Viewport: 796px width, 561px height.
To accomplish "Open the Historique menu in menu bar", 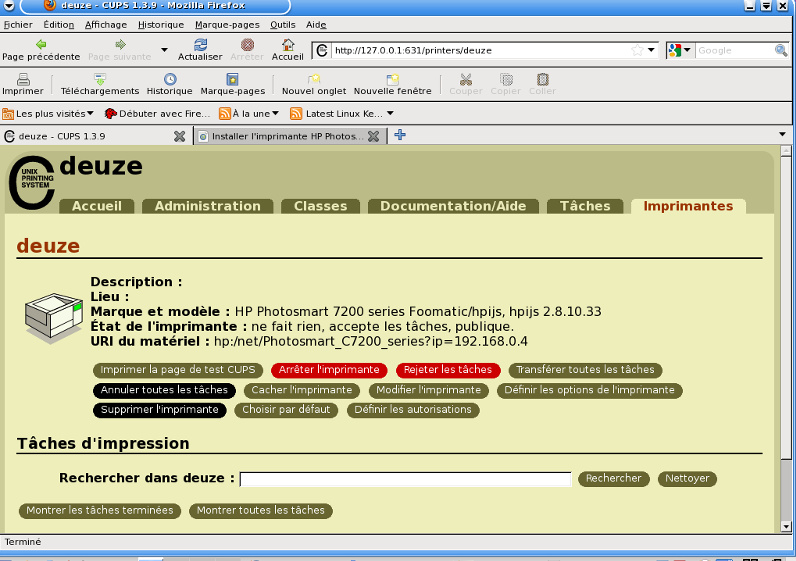I will tap(161, 24).
